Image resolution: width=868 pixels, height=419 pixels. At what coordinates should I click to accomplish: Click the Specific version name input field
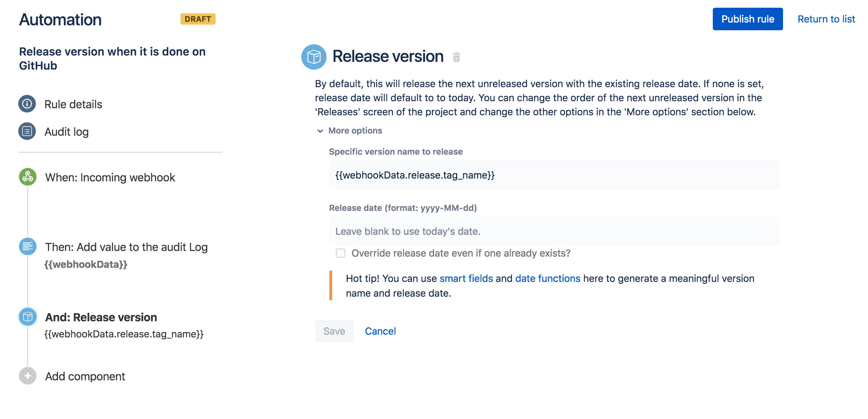tap(554, 175)
